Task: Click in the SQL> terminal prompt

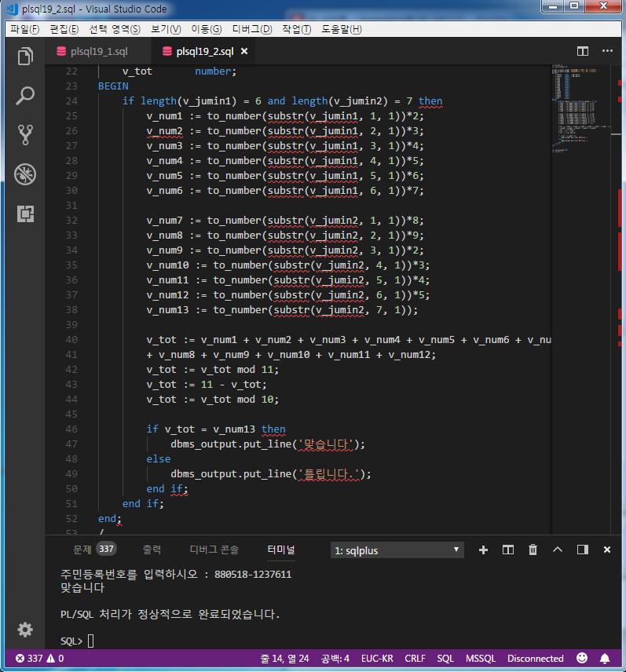Action: click(77, 641)
